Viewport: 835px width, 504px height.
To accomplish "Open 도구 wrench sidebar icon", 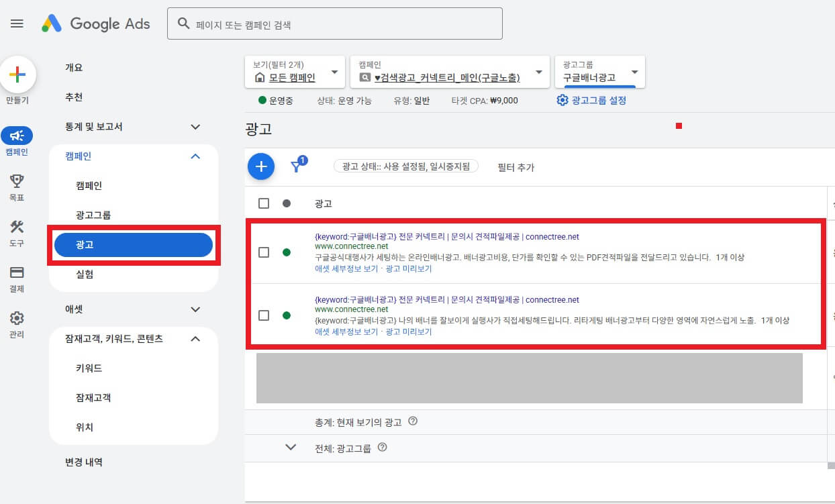I will 17,227.
